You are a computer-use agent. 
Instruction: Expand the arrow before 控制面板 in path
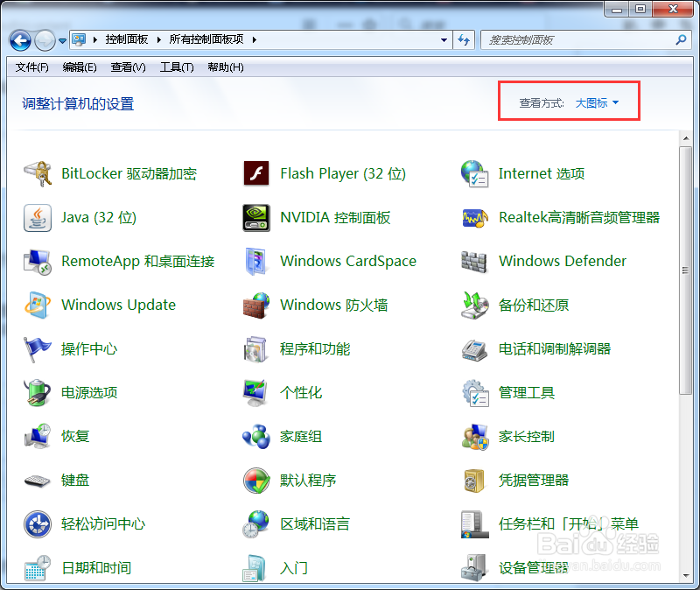(x=95, y=39)
